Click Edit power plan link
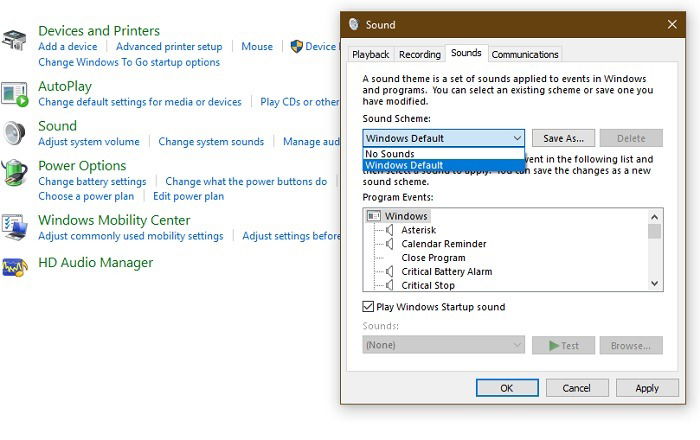The width and height of the screenshot is (700, 440). 188,196
